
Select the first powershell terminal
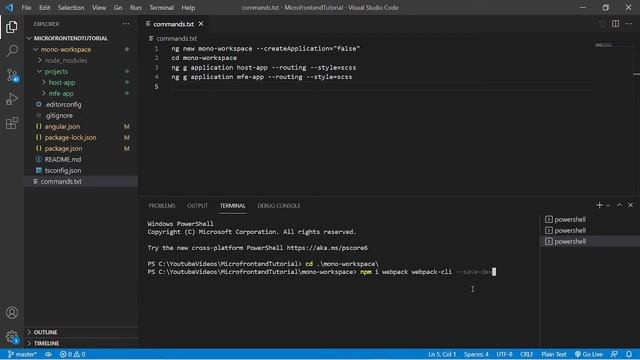click(589, 219)
